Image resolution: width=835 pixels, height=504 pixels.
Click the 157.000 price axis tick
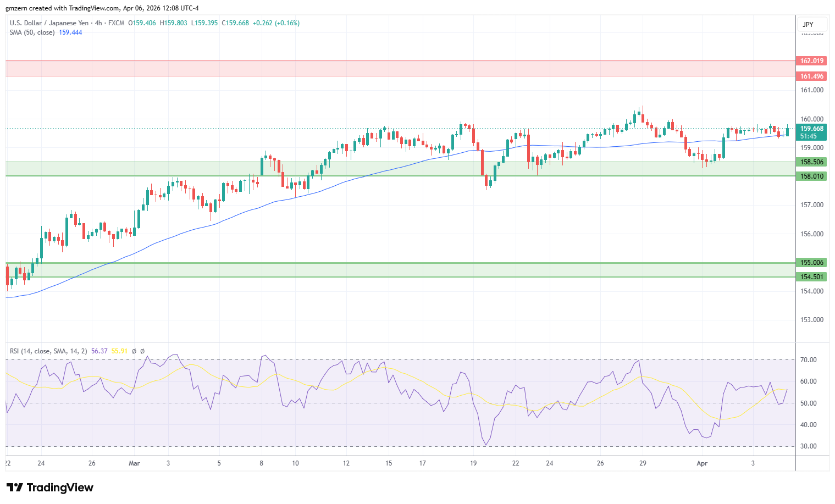pos(812,205)
